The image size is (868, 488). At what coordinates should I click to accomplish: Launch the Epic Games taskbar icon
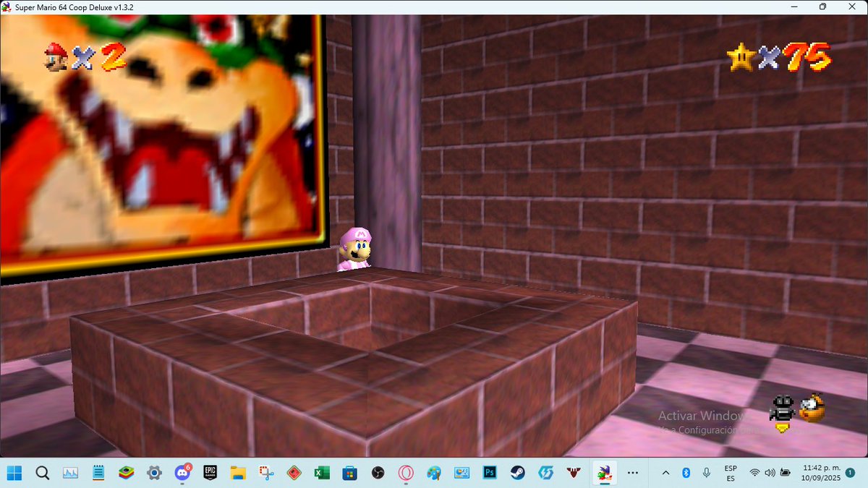click(x=210, y=474)
